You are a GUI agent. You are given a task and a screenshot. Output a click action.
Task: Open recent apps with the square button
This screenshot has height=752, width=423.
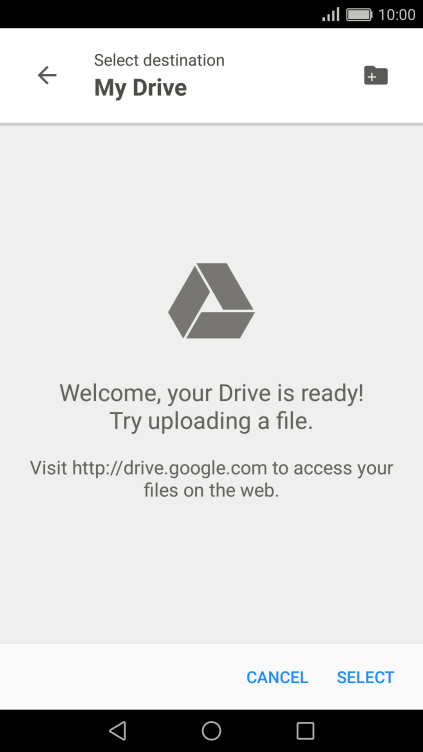[305, 731]
